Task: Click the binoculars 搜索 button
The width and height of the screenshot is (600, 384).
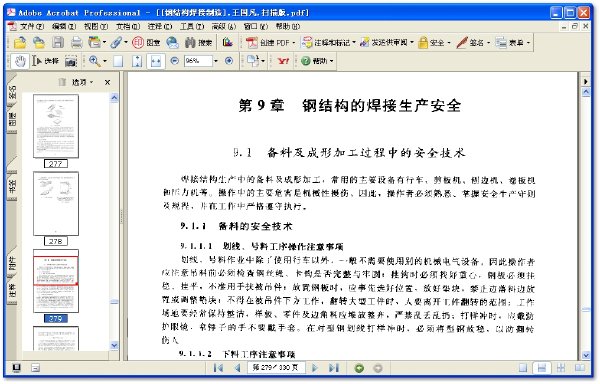Action: coord(198,42)
